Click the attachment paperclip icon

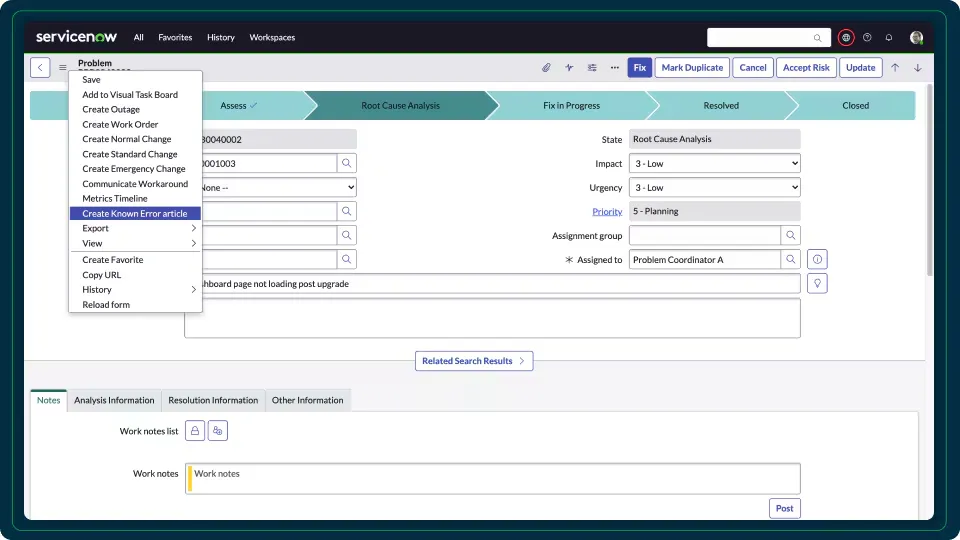tap(546, 68)
